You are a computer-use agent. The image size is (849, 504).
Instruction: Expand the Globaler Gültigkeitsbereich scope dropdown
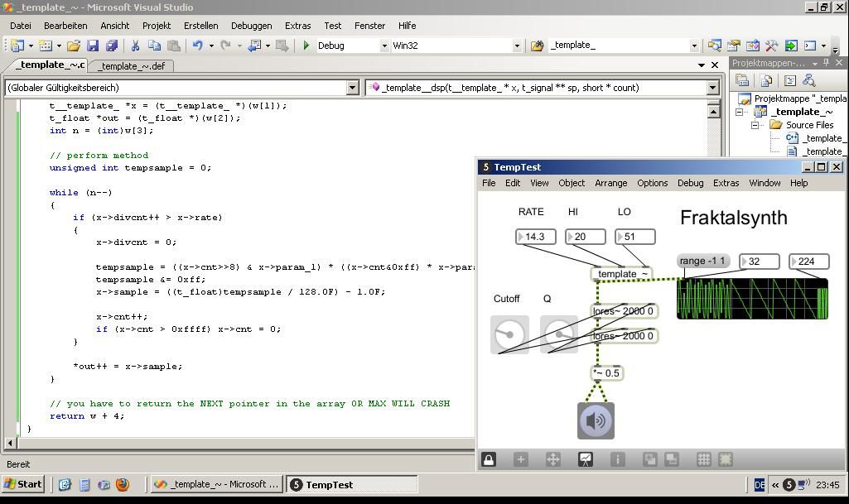[x=352, y=87]
